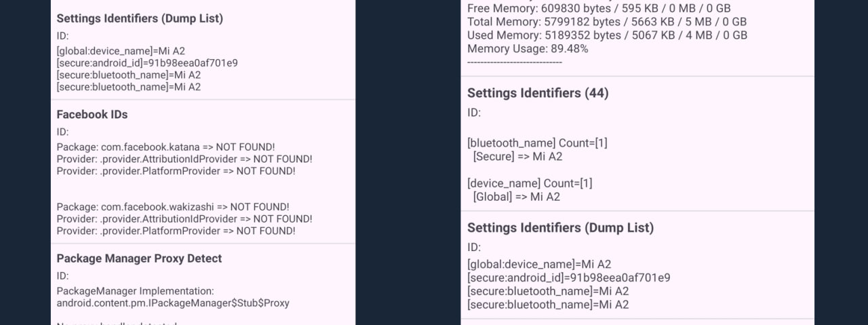Tap the Facebook IDs section heading
Screen dimensions: 868x325
click(x=92, y=115)
